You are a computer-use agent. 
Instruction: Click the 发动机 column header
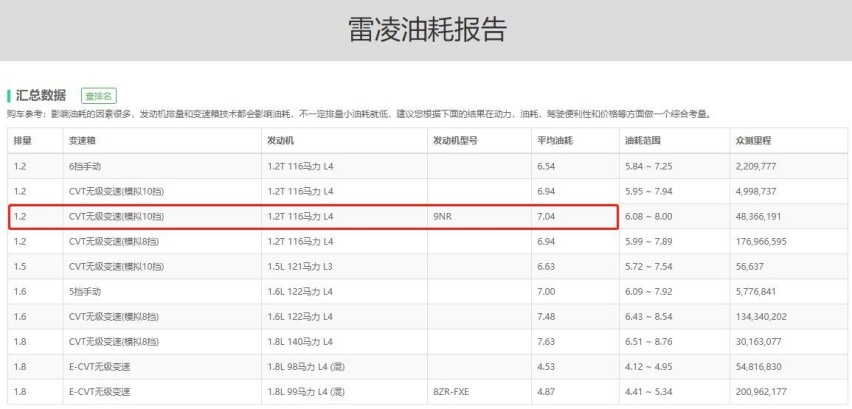[x=280, y=141]
